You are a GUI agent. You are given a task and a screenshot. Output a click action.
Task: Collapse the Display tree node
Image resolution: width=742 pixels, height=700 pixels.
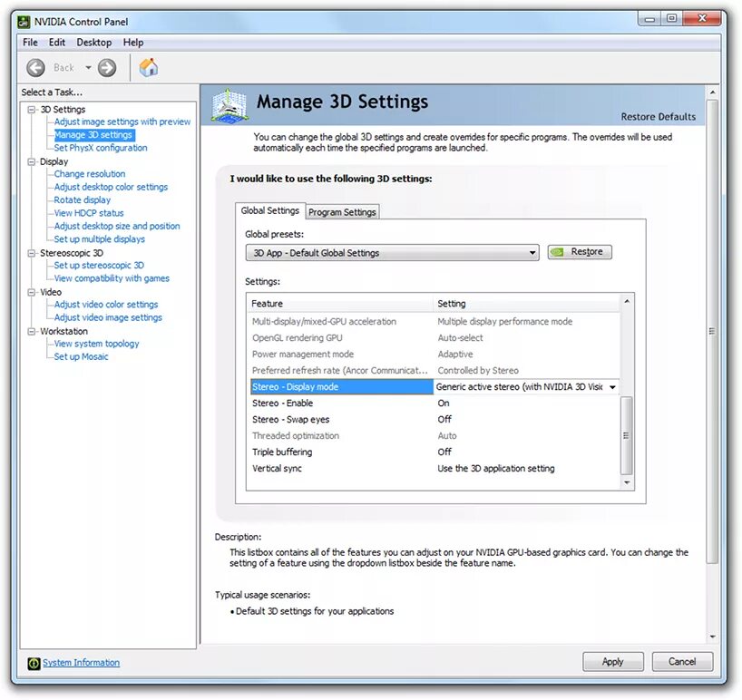tap(32, 161)
